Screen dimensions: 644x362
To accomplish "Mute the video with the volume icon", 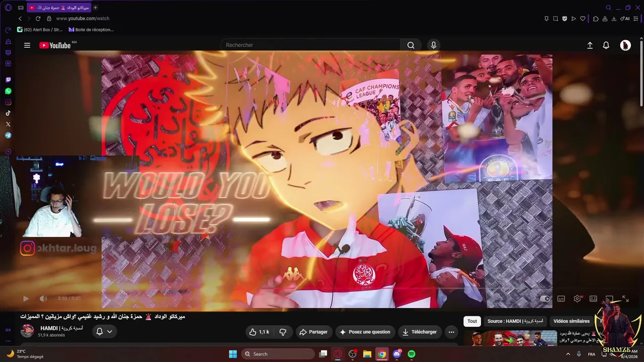I will point(43,299).
